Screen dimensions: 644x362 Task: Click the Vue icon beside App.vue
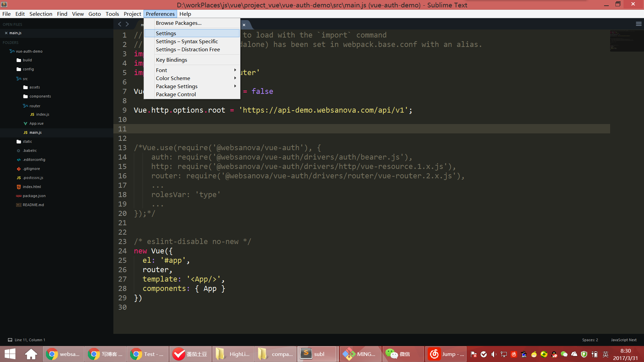(x=25, y=123)
